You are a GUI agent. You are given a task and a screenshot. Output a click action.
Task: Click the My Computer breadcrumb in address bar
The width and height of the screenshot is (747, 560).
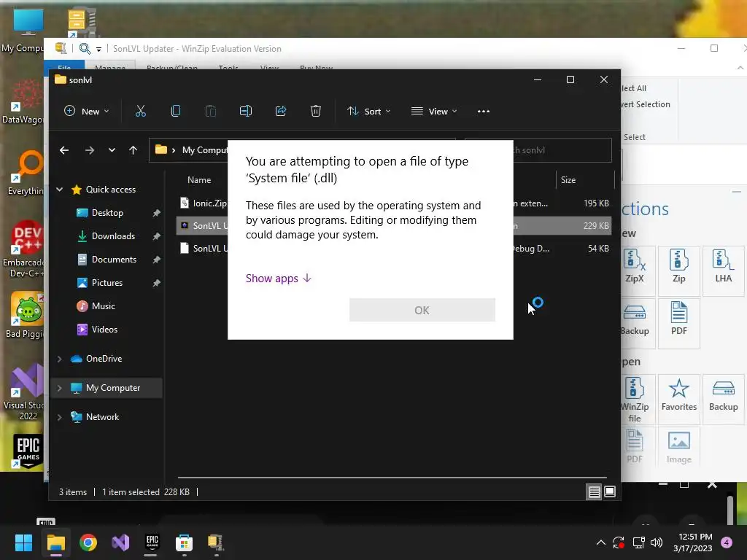205,150
